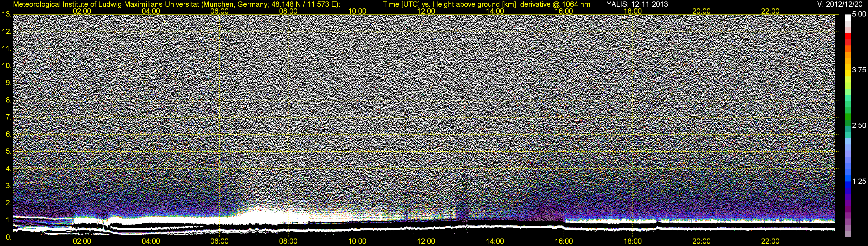The image size is (868, 246).
Task: Click the 'YALIS: 12-11-2013' date label
Action: 637,4
